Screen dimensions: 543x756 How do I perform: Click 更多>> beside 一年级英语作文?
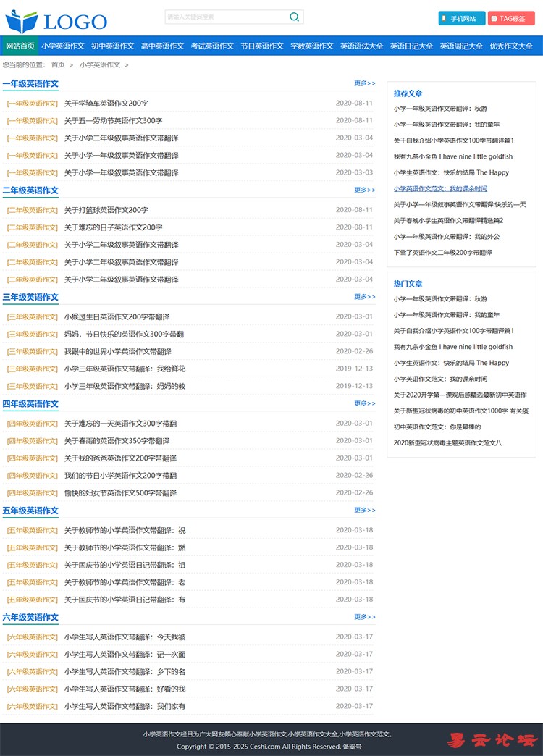[365, 83]
